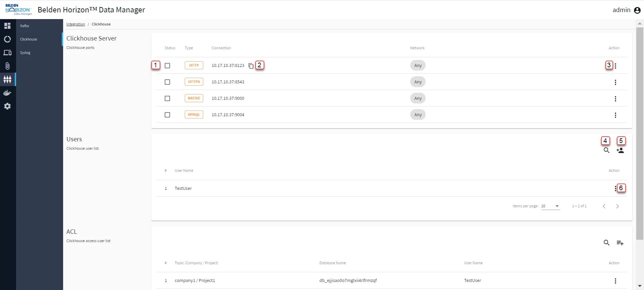Search the ACL access list

click(606, 243)
